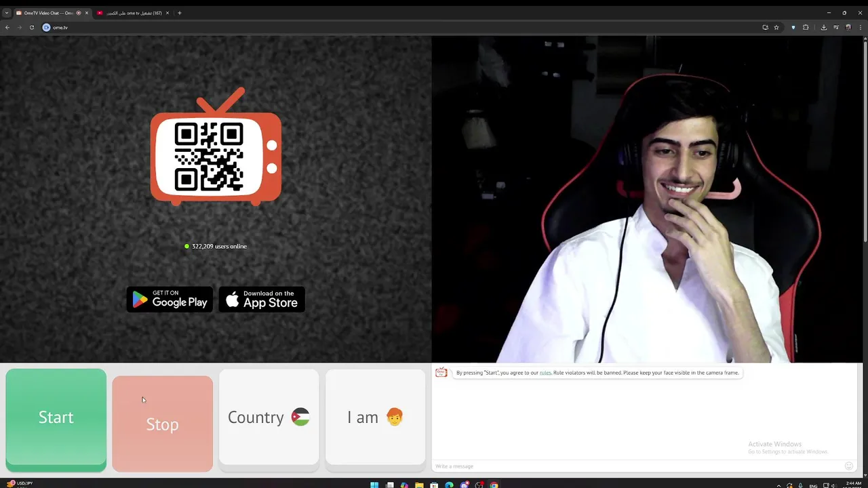Go back in the browser
This screenshot has height=488, width=868.
(x=7, y=27)
